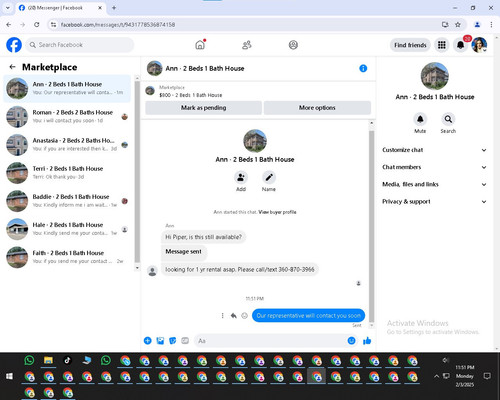Screen dimensions: 500x400
Task: Open the Home feed icon
Action: pyautogui.click(x=200, y=45)
